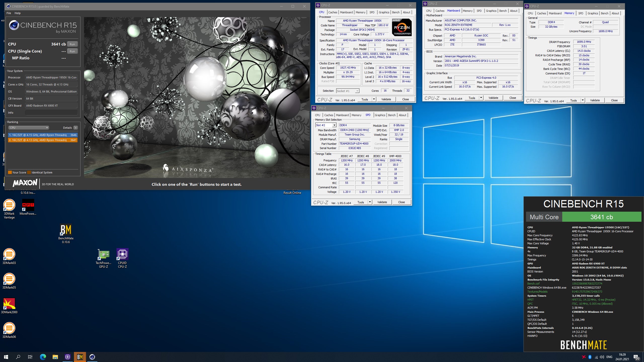Open Tools dropdown arrow in CPU-Z Mainboard window
Image resolution: width=644 pixels, height=362 pixels.
coord(481,98)
